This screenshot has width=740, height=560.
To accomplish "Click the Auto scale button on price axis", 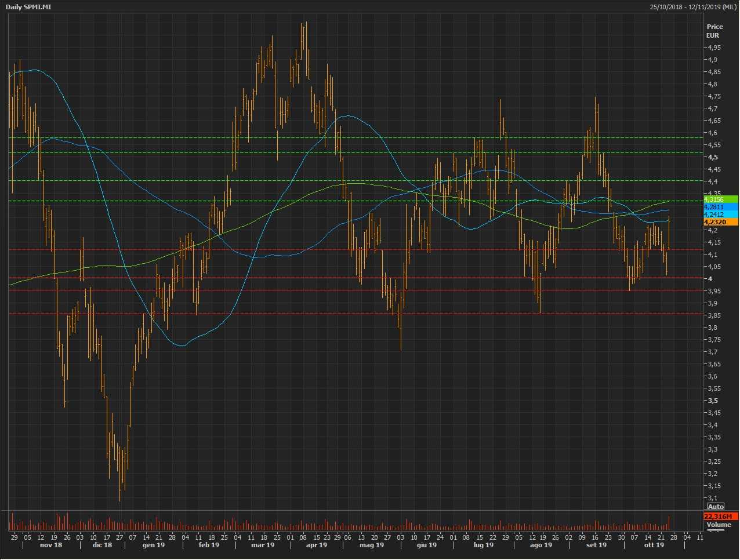I will 716,507.
